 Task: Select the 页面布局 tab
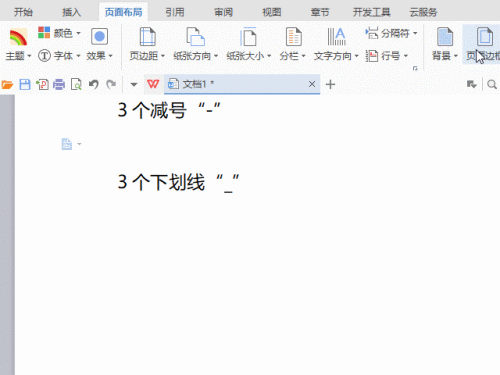coord(124,12)
